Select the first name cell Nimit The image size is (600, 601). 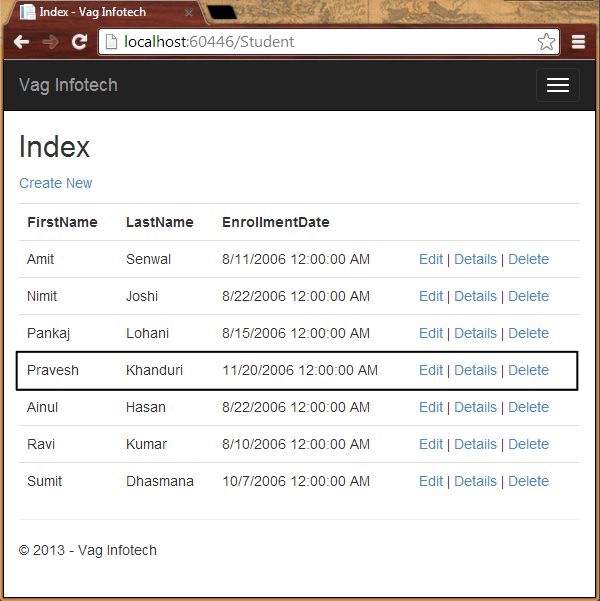click(42, 296)
